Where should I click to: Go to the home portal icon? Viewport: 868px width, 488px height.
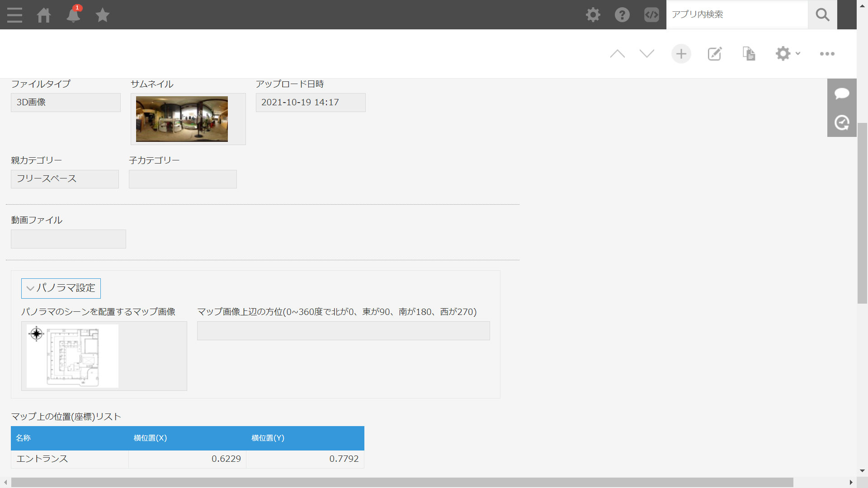(x=44, y=15)
